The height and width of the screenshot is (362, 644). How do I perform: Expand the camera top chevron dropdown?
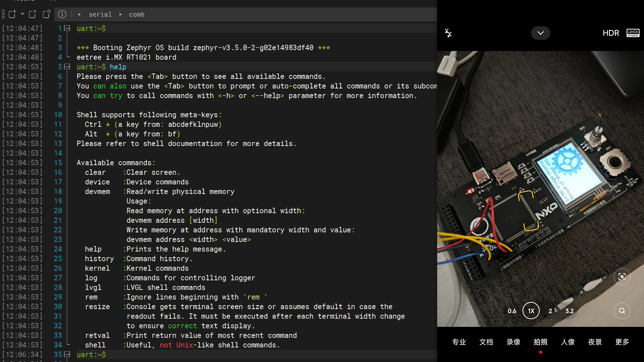pos(541,33)
